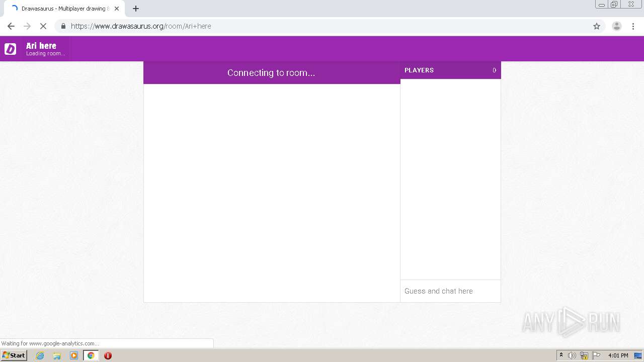Click the Connecting to room banner
The image size is (644, 362).
[272, 73]
